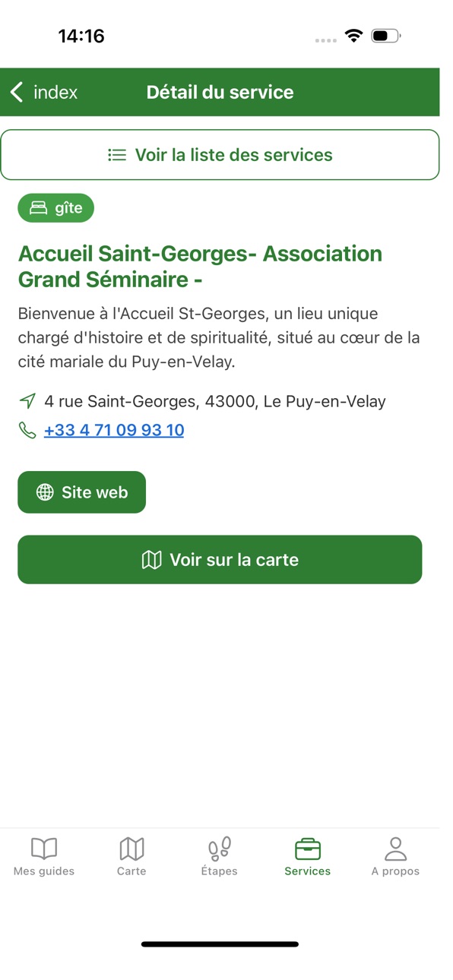Call +33 4 71 09 93 10
The height and width of the screenshot is (980, 453).
[114, 430]
